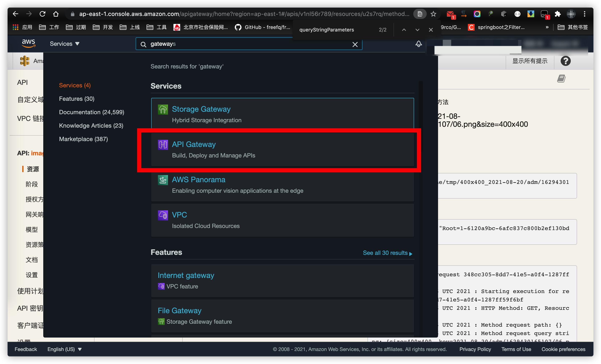Open the VPC service result
This screenshot has height=364, width=601.
pyautogui.click(x=282, y=220)
